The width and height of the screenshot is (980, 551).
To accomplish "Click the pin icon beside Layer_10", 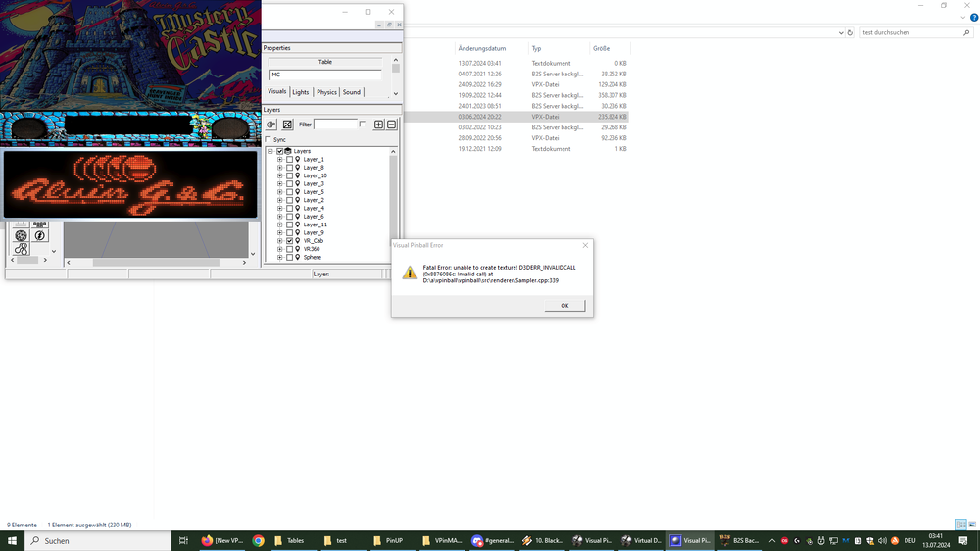I will click(298, 175).
